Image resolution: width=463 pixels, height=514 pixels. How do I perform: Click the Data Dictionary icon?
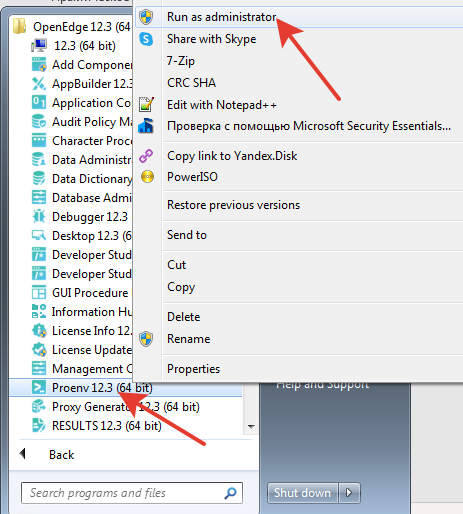(x=39, y=179)
